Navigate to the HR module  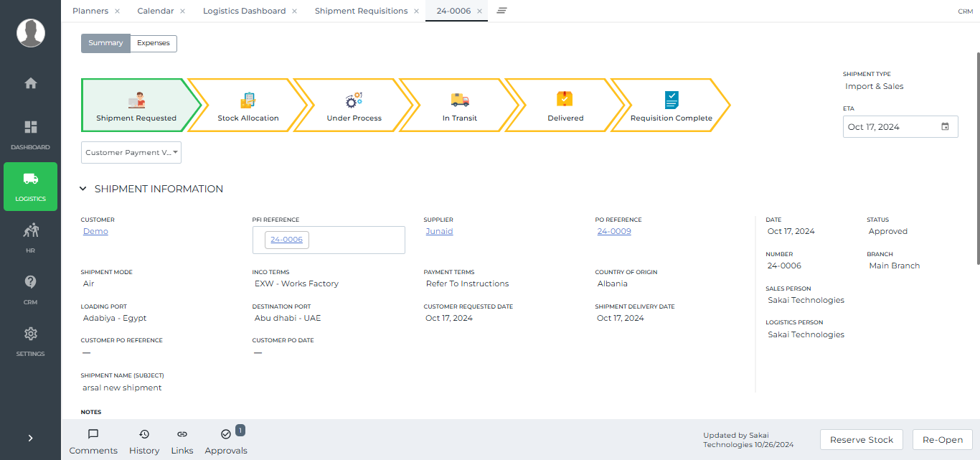click(30, 238)
